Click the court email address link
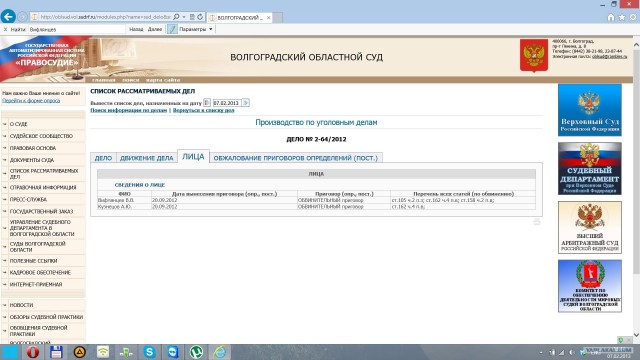 point(609,56)
